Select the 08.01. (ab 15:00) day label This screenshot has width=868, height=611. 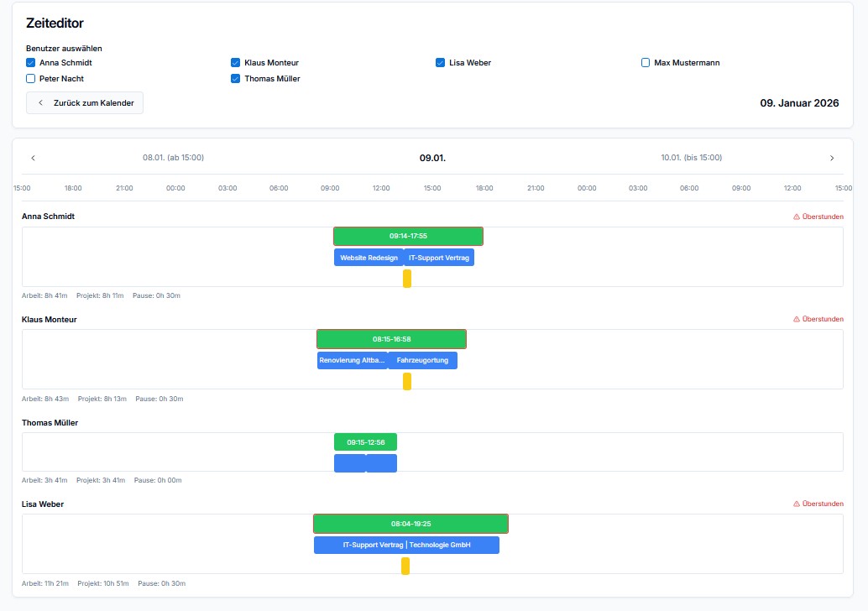point(173,158)
